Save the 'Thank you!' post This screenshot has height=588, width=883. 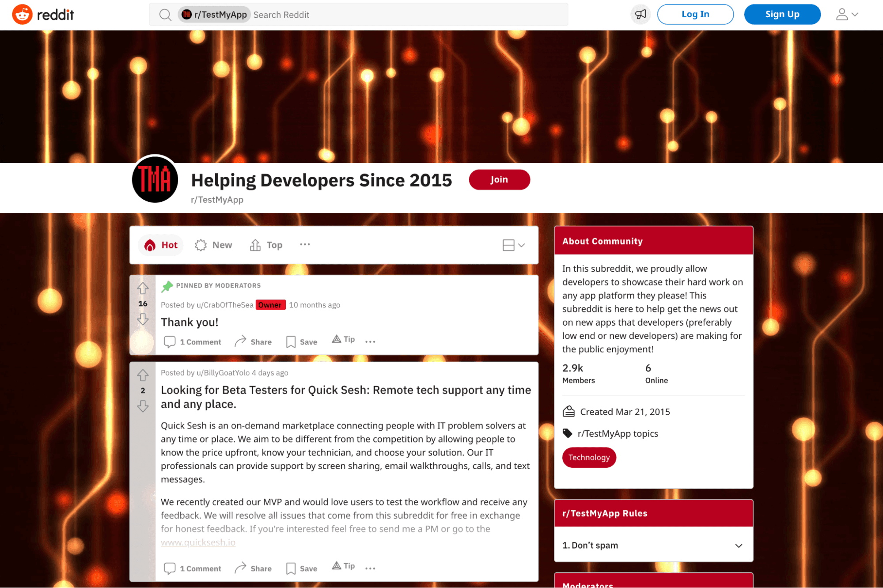302,342
